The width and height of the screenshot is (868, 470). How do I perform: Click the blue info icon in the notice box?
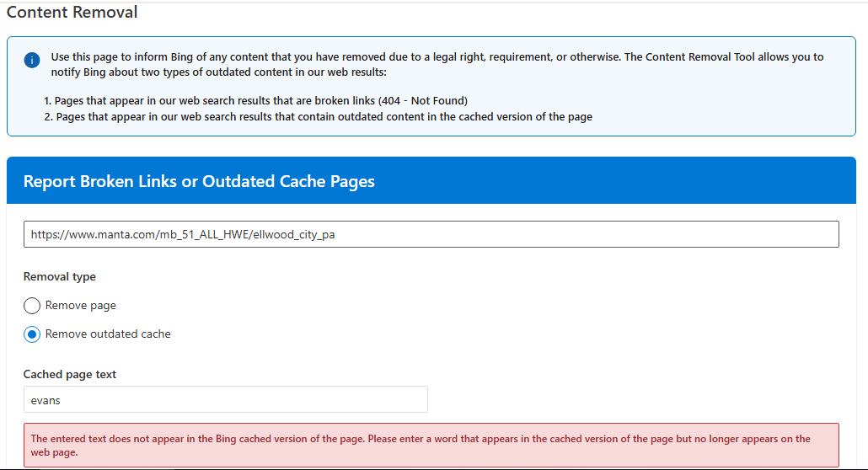tap(32, 61)
